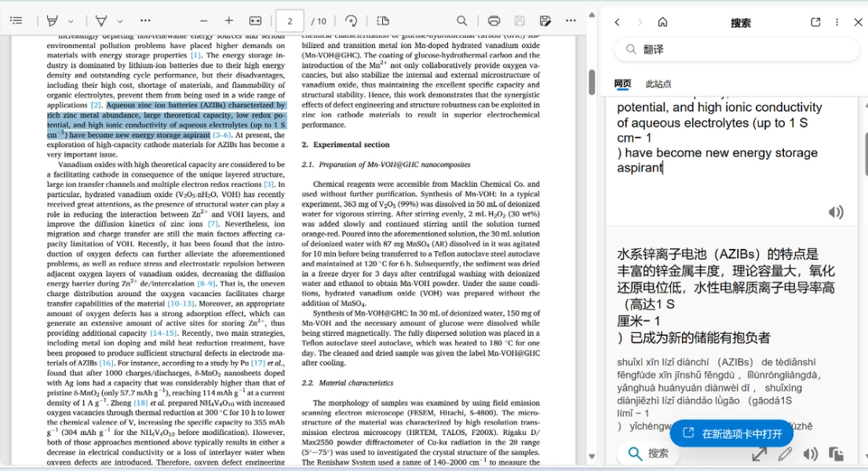Open citation link [17] in PDF

(x=258, y=363)
